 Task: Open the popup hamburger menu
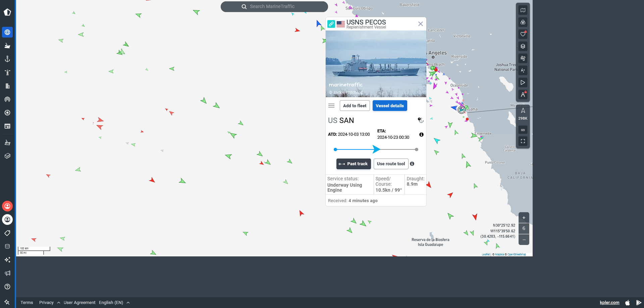tap(331, 106)
